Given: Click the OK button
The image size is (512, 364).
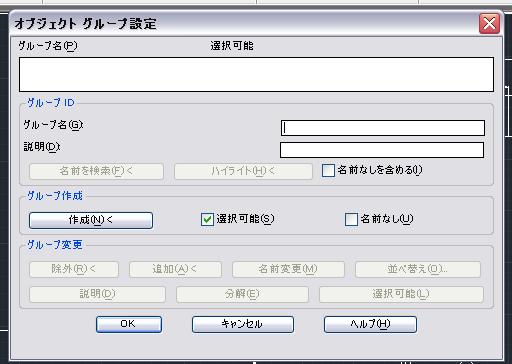Looking at the screenshot, I should click(x=129, y=324).
